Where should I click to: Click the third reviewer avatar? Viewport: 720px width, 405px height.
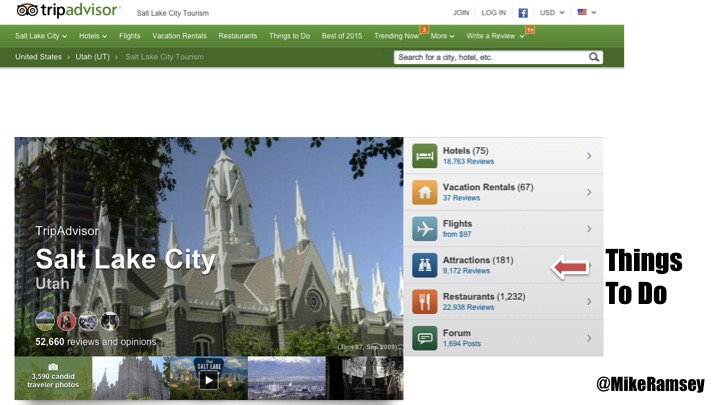tap(88, 321)
